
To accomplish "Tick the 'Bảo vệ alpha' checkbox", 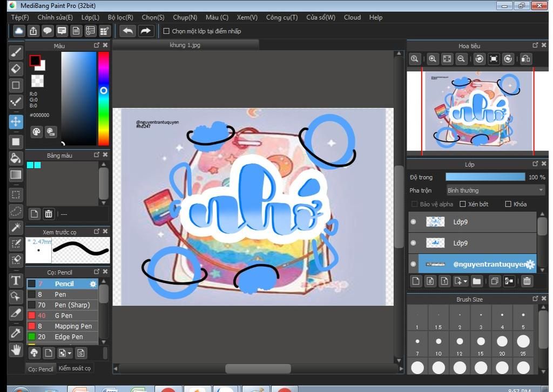I will pyautogui.click(x=415, y=204).
